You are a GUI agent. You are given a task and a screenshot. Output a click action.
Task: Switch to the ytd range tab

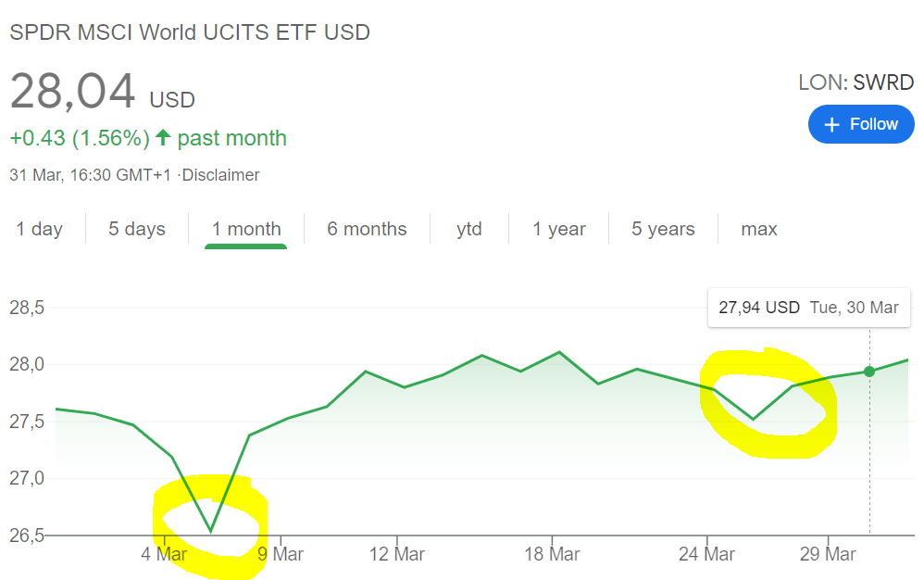coord(469,229)
